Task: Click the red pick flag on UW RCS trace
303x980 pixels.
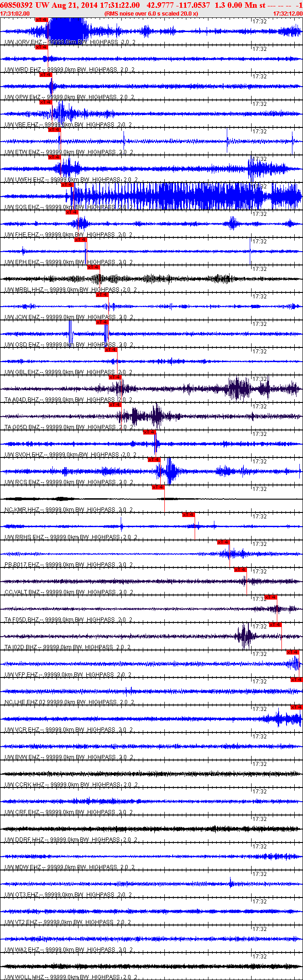Action: (x=154, y=460)
